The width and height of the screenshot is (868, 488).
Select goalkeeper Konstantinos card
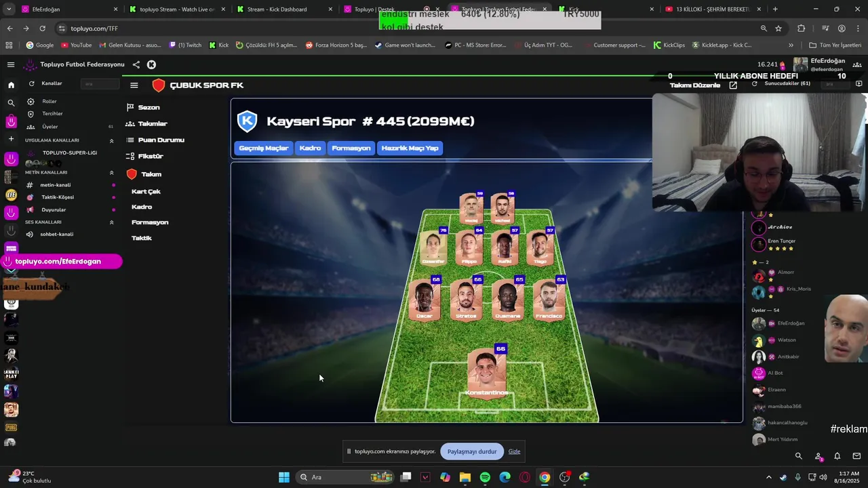point(487,374)
